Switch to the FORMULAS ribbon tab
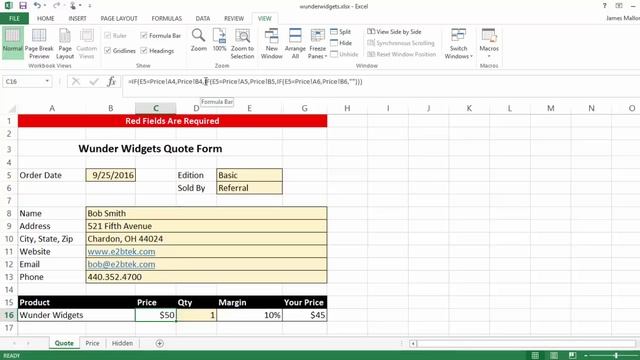Viewport: 640px width, 360px height. click(167, 18)
